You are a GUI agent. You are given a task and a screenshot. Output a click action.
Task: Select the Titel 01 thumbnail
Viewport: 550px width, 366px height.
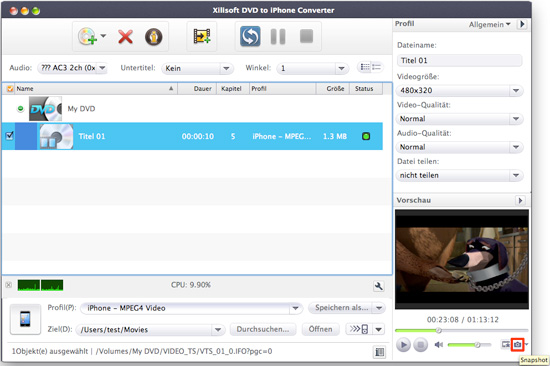(56, 137)
